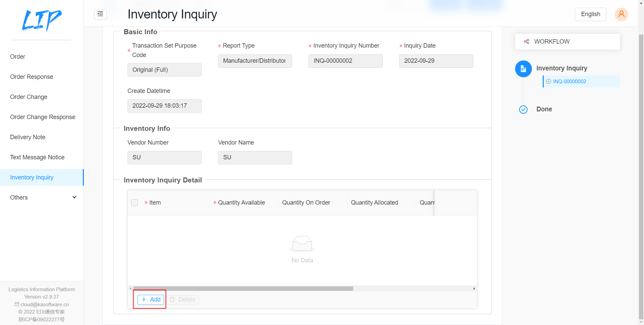This screenshot has width=644, height=325.
Task: Click the plus icon beside INQ-00000002
Action: (x=548, y=82)
